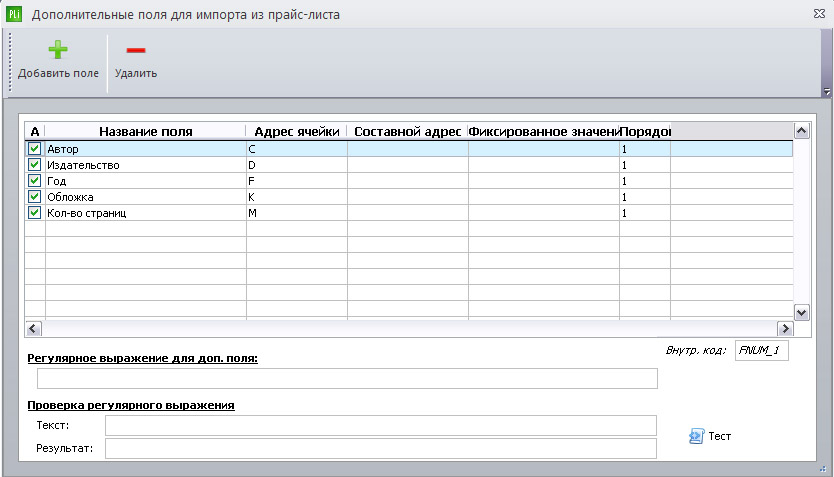Viewport: 834px width, 477px height.
Task: Run the Тест button with document icon
Action: pyautogui.click(x=710, y=436)
